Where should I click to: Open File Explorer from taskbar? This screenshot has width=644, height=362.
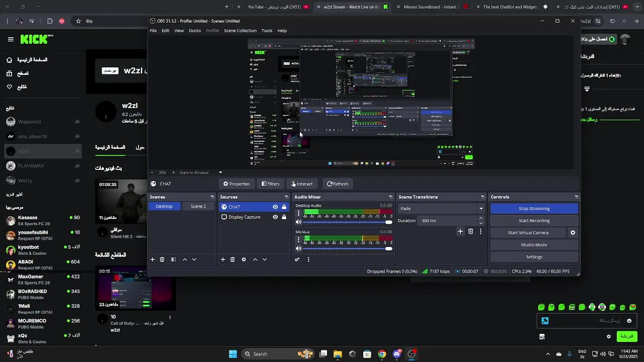(x=338, y=354)
